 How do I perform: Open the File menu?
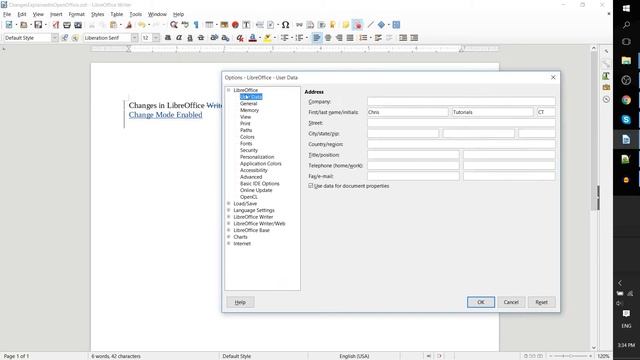pyautogui.click(x=7, y=14)
